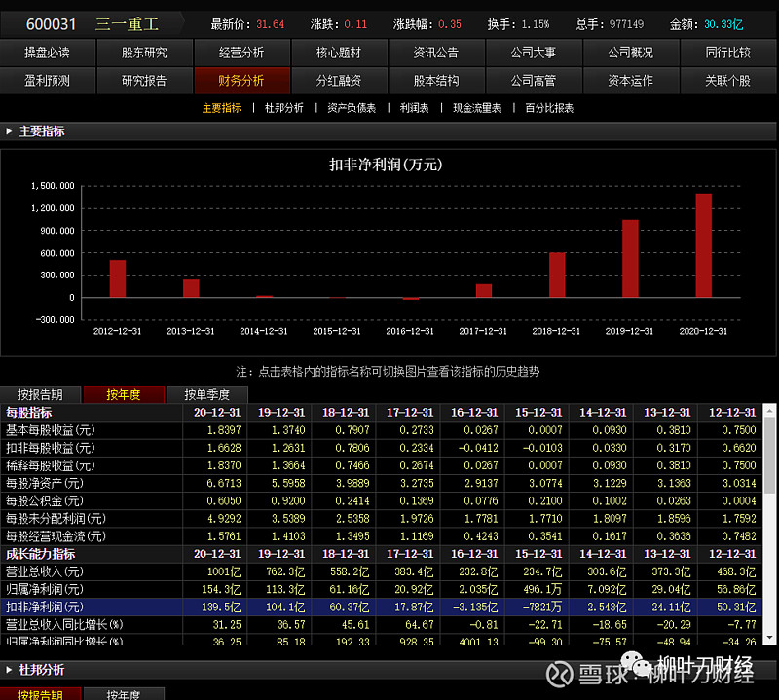Go to the 百分比报表 link
The width and height of the screenshot is (779, 700).
(549, 108)
